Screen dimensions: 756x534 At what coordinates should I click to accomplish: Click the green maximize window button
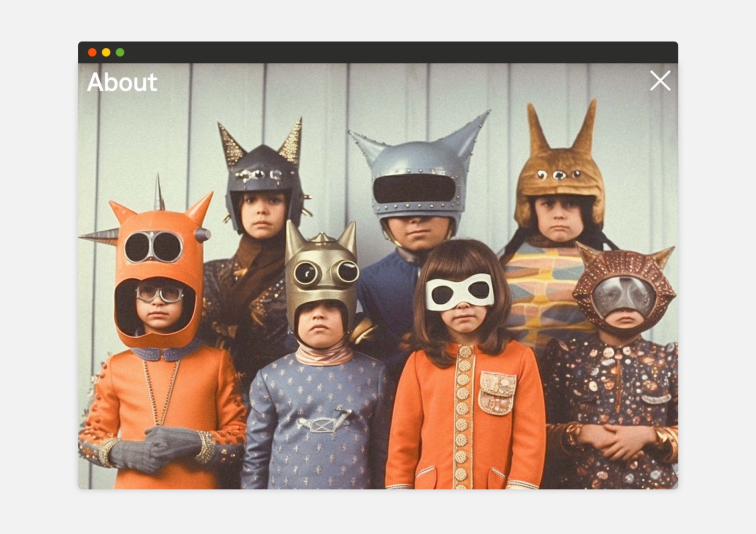tap(120, 52)
